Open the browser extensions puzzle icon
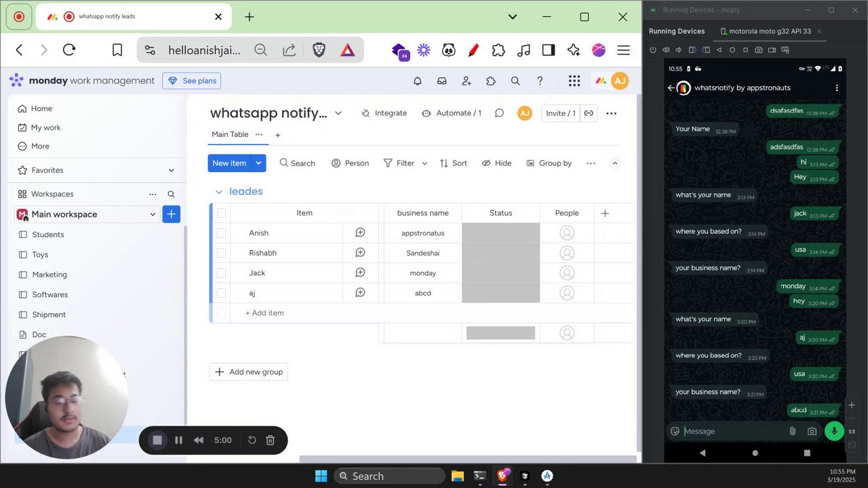Image resolution: width=868 pixels, height=488 pixels. coord(498,49)
